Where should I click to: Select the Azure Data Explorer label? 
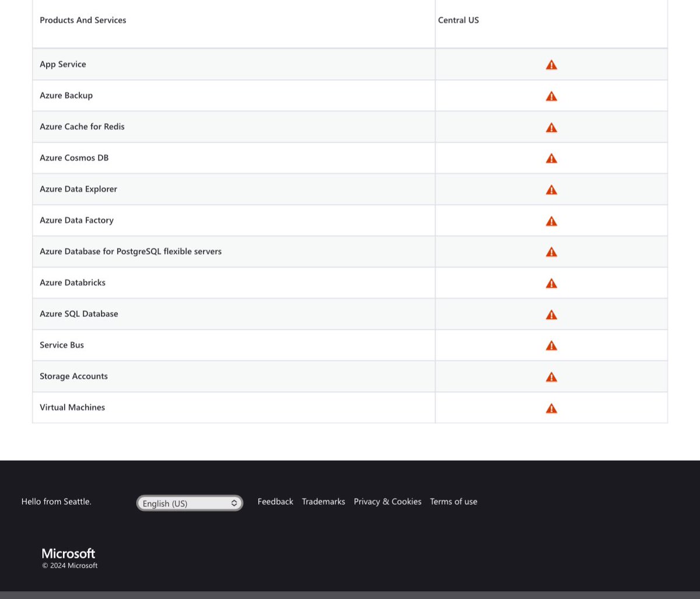78,189
